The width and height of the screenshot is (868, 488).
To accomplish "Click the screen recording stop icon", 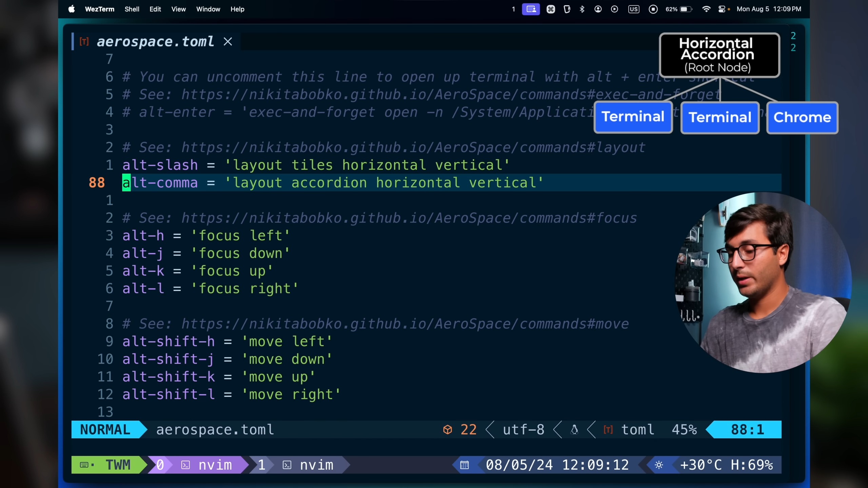I will point(653,9).
